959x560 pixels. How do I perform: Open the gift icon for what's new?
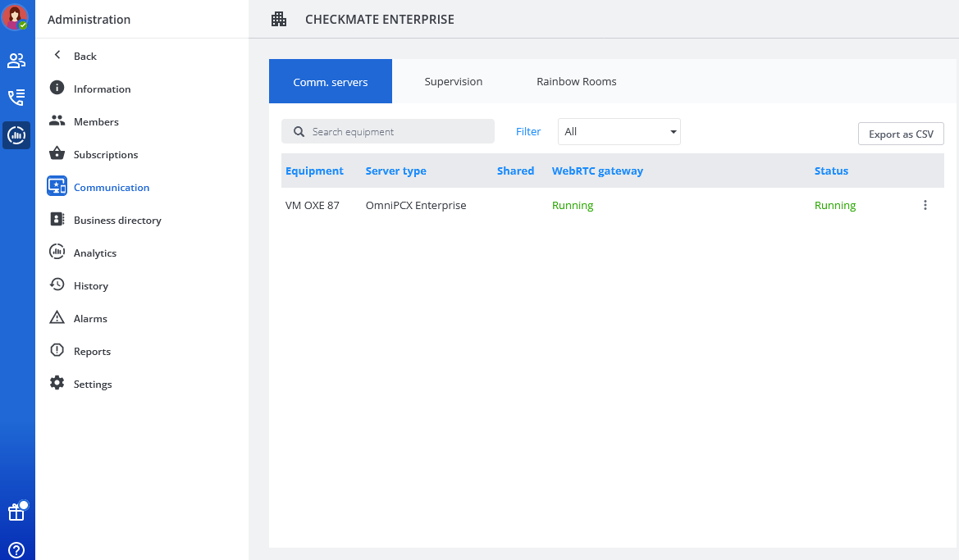(16, 512)
